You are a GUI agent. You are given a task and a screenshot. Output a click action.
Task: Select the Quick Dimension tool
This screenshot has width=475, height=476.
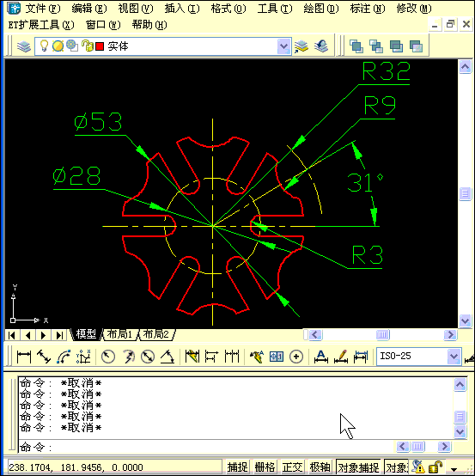click(x=192, y=357)
